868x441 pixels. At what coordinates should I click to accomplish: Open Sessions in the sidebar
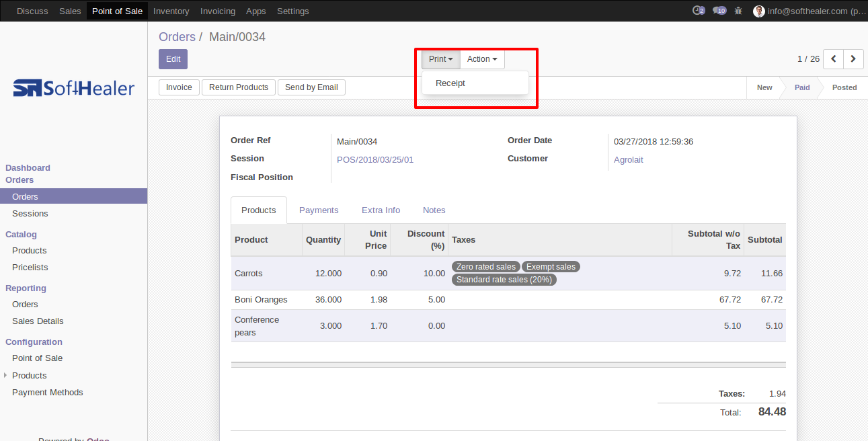point(30,213)
